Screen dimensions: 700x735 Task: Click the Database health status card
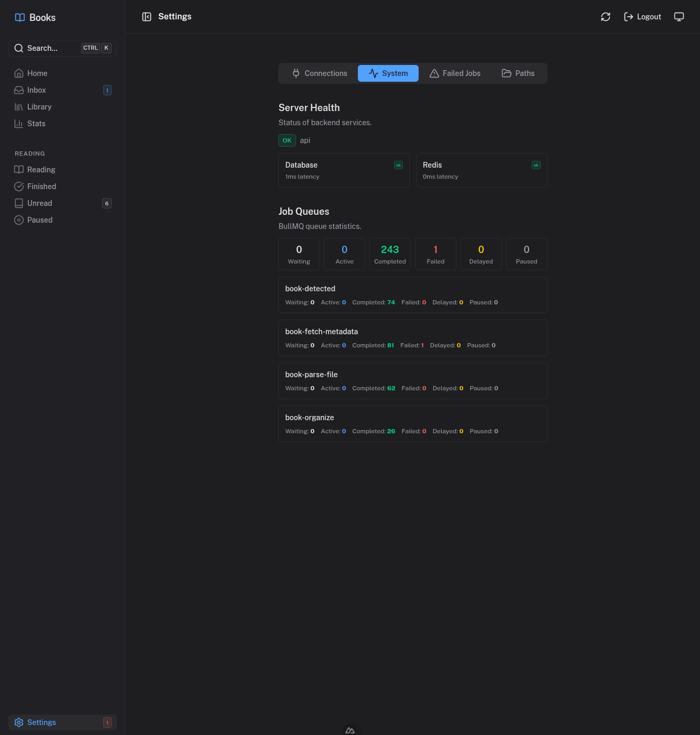coord(344,170)
